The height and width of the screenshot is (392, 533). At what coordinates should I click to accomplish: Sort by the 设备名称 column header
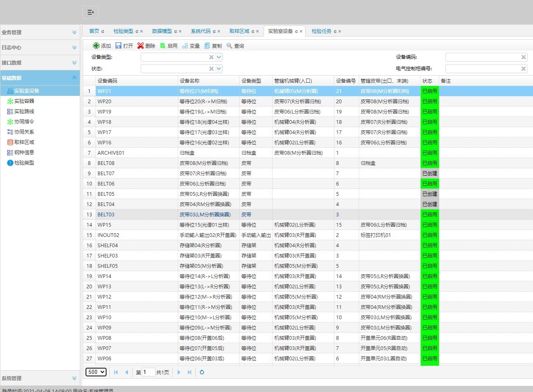tap(209, 81)
